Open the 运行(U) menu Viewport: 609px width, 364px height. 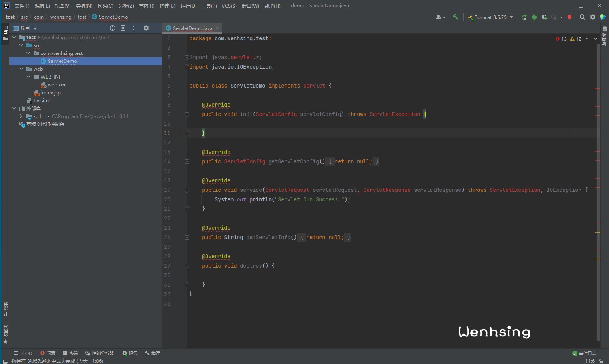[189, 6]
